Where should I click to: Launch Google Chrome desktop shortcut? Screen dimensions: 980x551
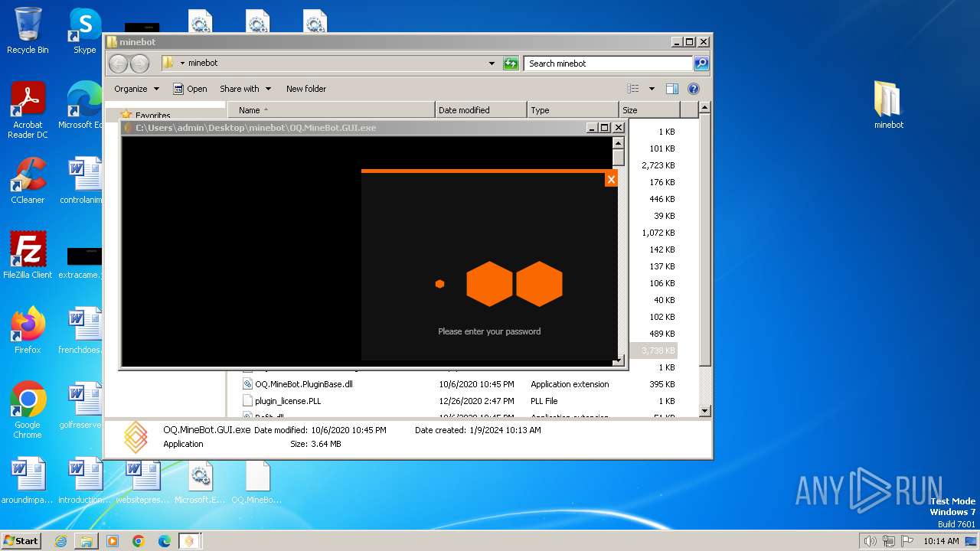[28, 410]
